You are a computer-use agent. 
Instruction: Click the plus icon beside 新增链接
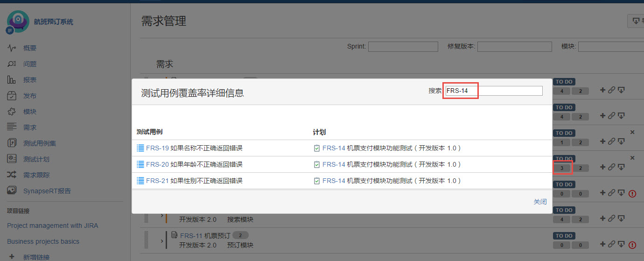pyautogui.click(x=12, y=257)
